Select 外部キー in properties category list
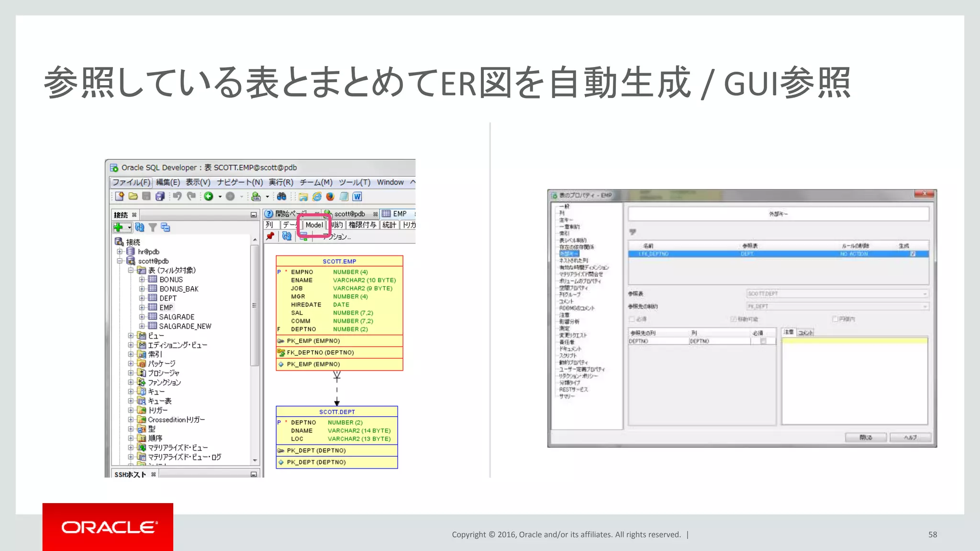This screenshot has width=980, height=551. pyautogui.click(x=569, y=254)
